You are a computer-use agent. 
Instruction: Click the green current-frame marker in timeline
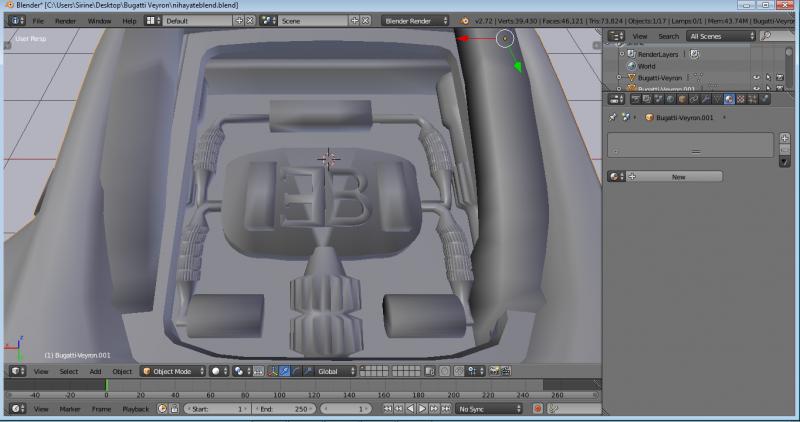click(x=107, y=384)
